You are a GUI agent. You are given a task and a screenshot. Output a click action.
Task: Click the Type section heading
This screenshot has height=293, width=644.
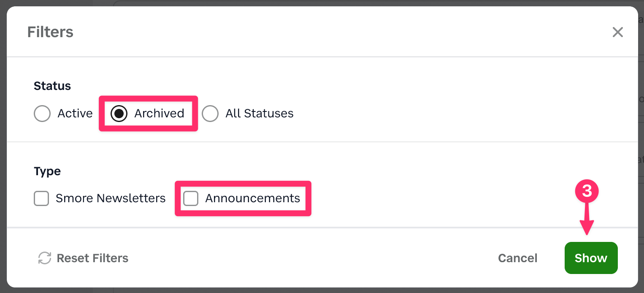click(x=47, y=171)
